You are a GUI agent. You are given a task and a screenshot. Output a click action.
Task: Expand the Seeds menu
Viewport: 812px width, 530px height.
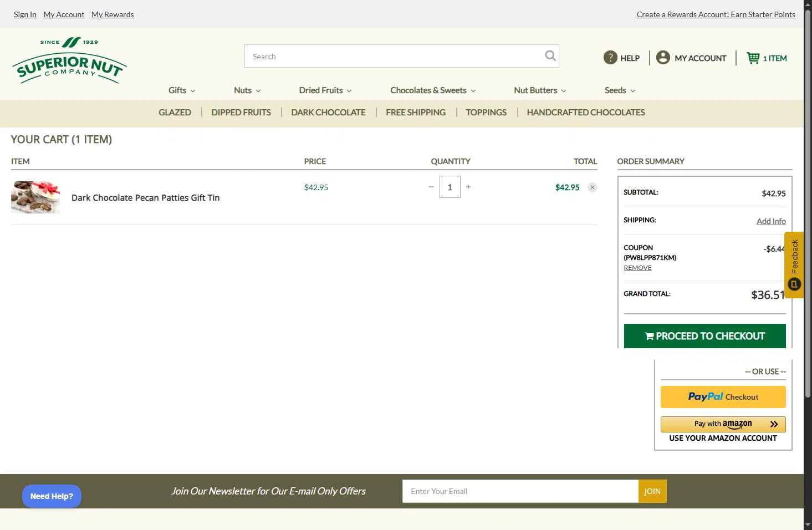tap(620, 90)
